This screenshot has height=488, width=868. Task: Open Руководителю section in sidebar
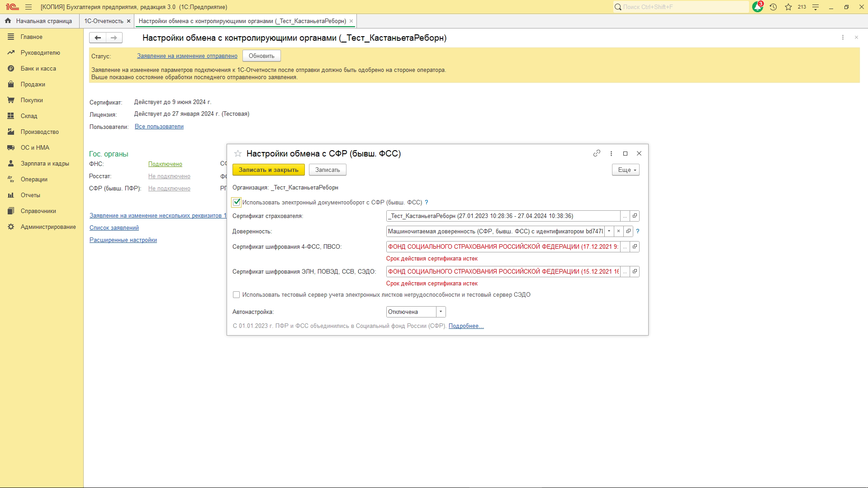(x=40, y=53)
